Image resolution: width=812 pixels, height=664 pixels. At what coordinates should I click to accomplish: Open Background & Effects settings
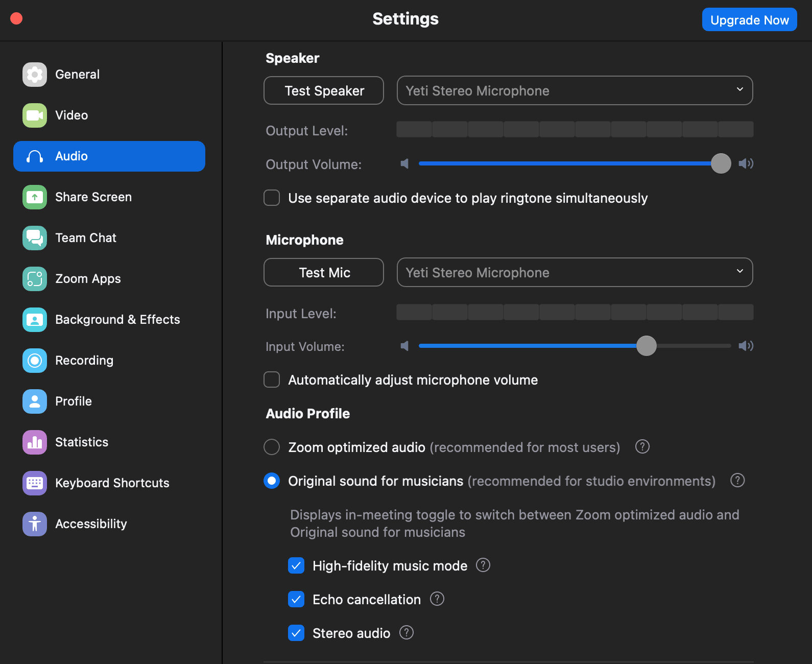coord(109,320)
